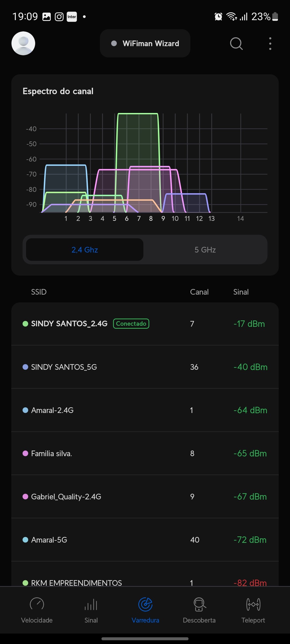The image size is (290, 644).
Task: Open the three-dot overflow menu
Action: coord(270,43)
